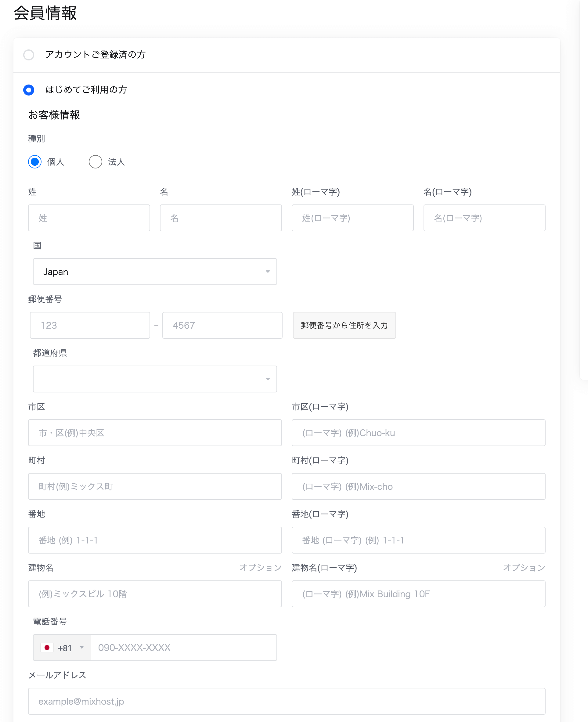Click the 番地 1-1-1 field
588x722 pixels.
pos(155,540)
